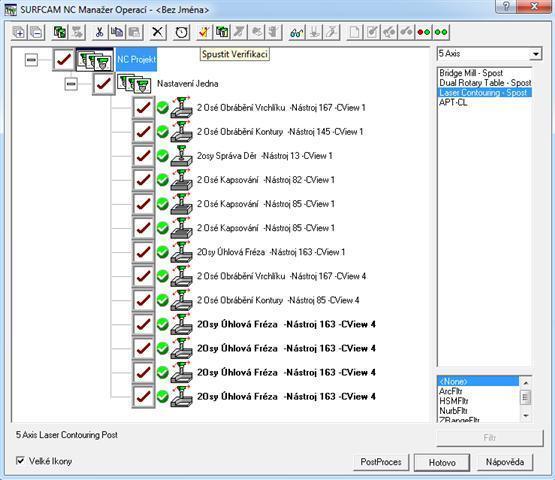
Task: Select the last bold Úhlová Fréza row
Action: coord(286,396)
